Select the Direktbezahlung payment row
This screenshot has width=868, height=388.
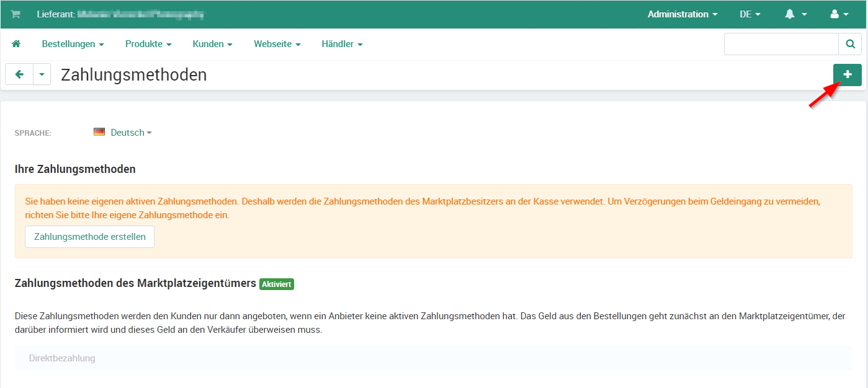(433, 358)
